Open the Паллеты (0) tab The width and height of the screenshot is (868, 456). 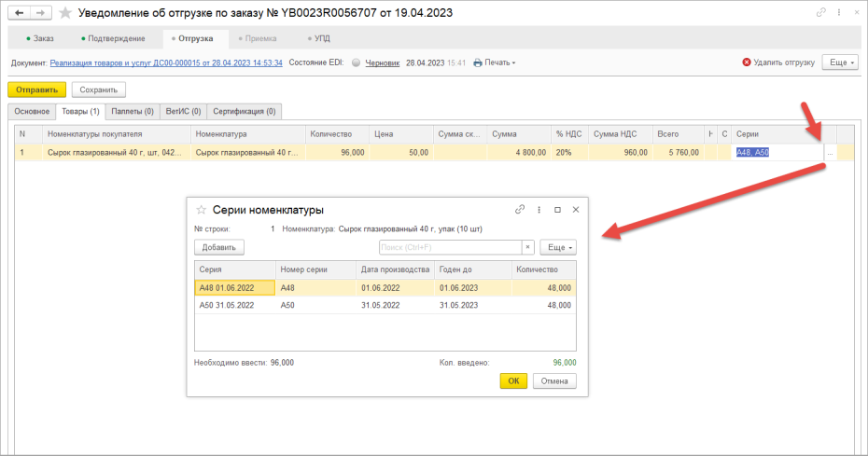133,111
